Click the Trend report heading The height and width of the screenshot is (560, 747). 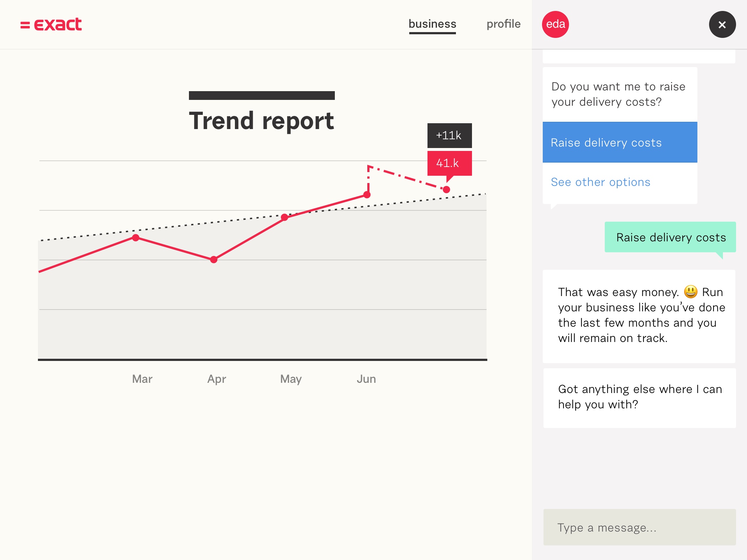[x=262, y=121]
